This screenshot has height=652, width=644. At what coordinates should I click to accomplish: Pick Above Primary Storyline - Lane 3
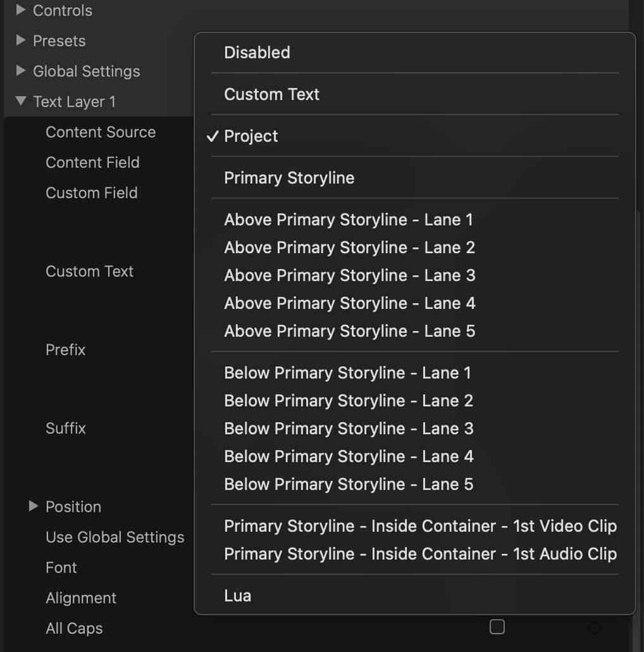pyautogui.click(x=350, y=275)
